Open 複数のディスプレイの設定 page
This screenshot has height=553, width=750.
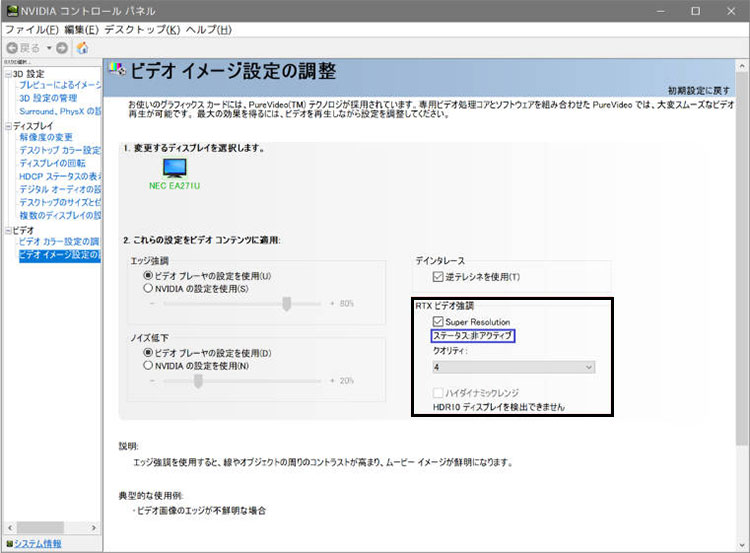coord(60,215)
